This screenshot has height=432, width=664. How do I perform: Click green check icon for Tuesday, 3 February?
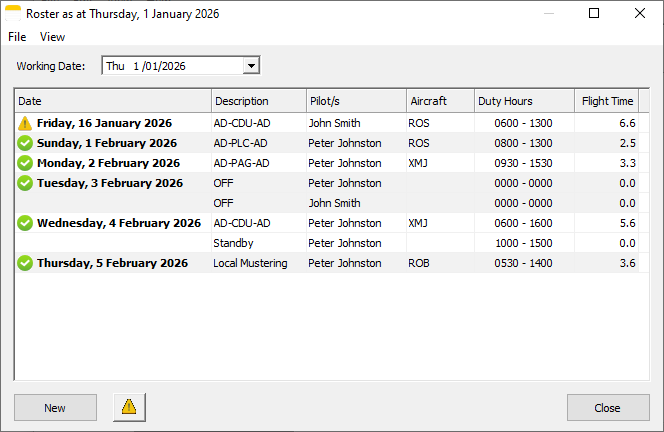[25, 183]
